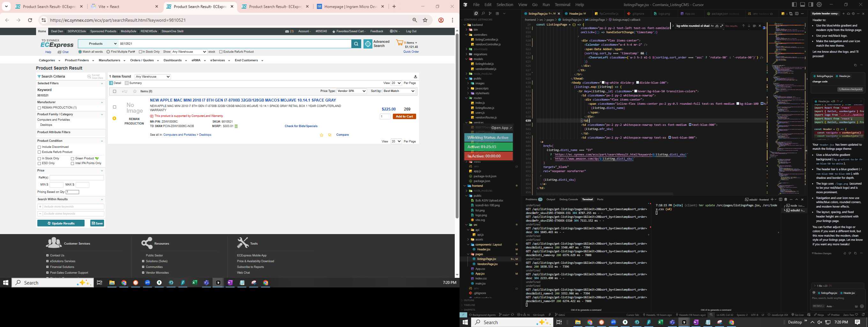The image size is (868, 327).
Task: Open Cursor source control icon
Action: tap(490, 13)
